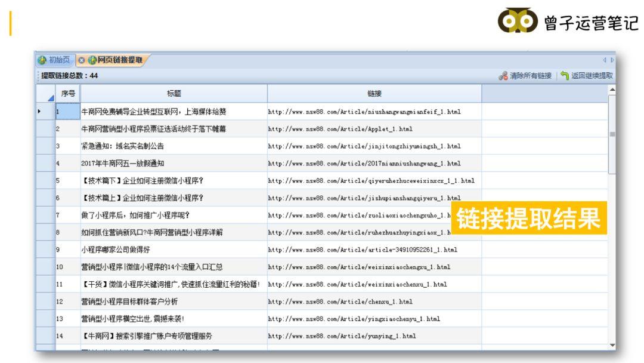
Task: Select the 网页链接提取 tab
Action: coord(116,60)
